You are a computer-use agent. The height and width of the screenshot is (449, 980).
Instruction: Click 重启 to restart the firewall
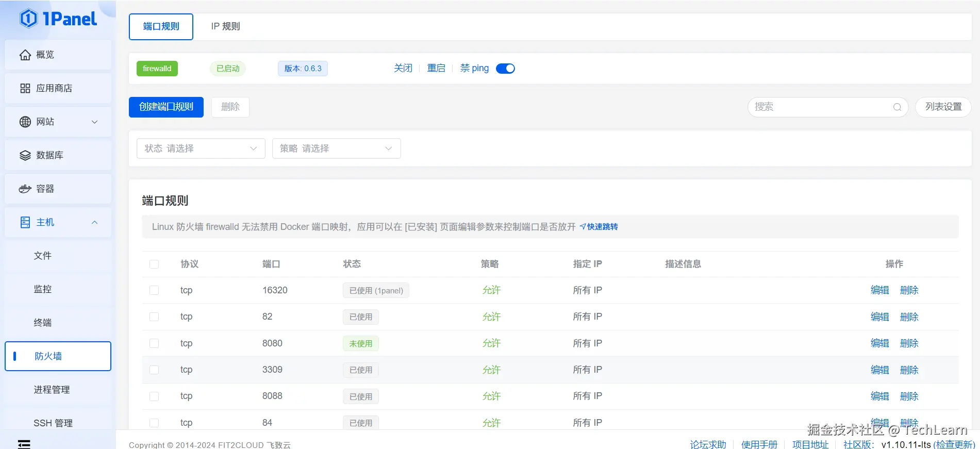[x=436, y=68]
